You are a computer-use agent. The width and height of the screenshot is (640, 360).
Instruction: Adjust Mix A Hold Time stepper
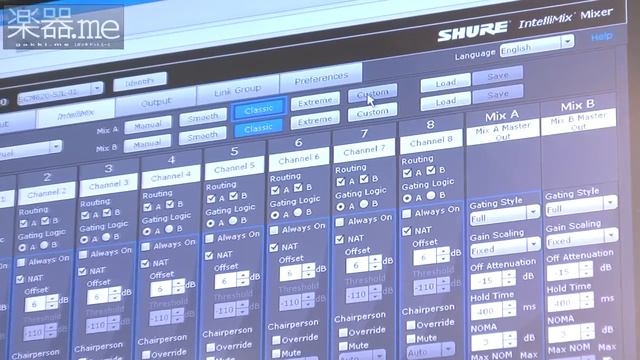pos(509,309)
